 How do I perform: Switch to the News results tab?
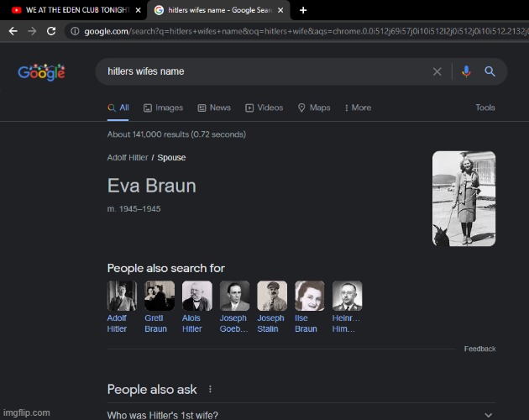pyautogui.click(x=214, y=108)
